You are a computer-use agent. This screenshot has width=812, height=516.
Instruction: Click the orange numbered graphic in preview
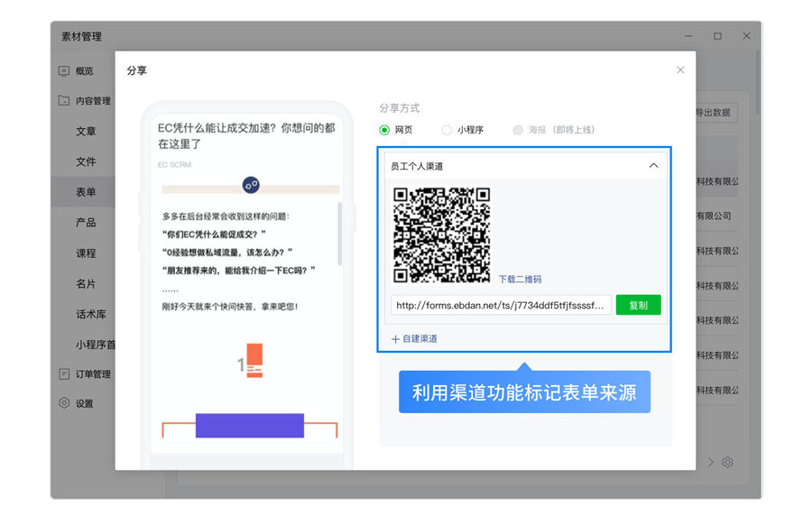251,360
